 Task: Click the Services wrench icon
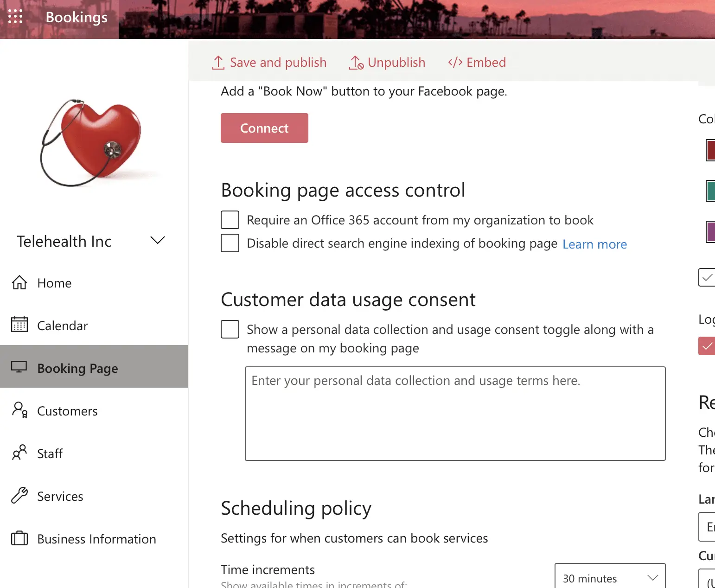point(19,495)
